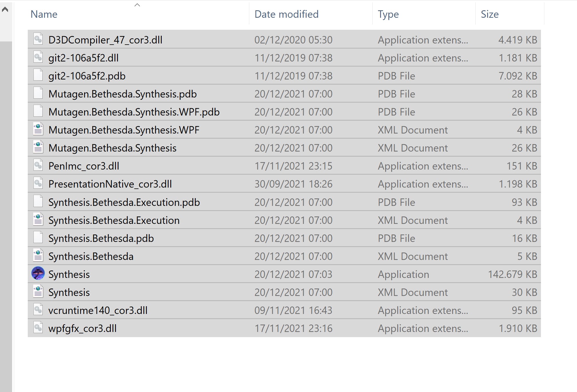
Task: Select the Name column header
Action: (44, 14)
